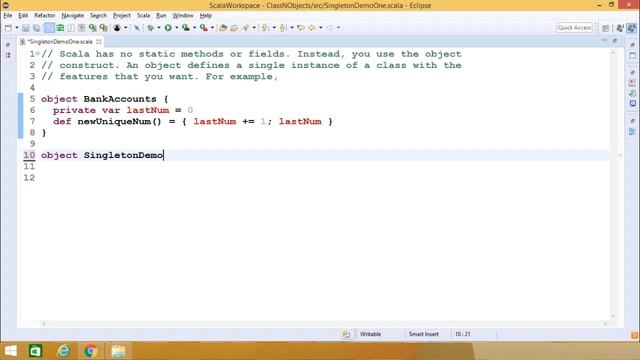Click the Last Edit Location icon
This screenshot has width=640, height=360.
tap(301, 28)
